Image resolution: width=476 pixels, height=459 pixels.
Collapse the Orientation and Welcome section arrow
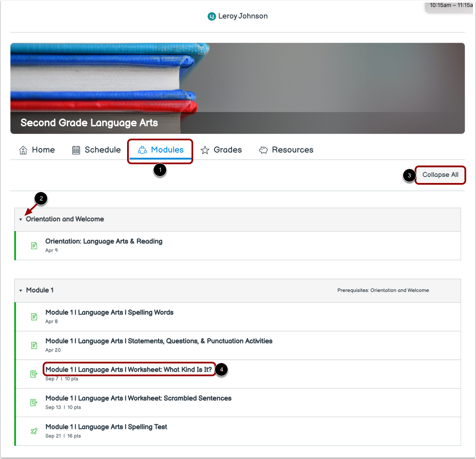[x=21, y=219]
